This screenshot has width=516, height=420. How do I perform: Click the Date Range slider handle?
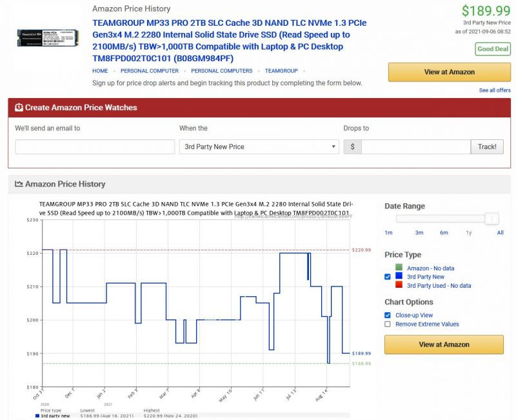(x=491, y=218)
